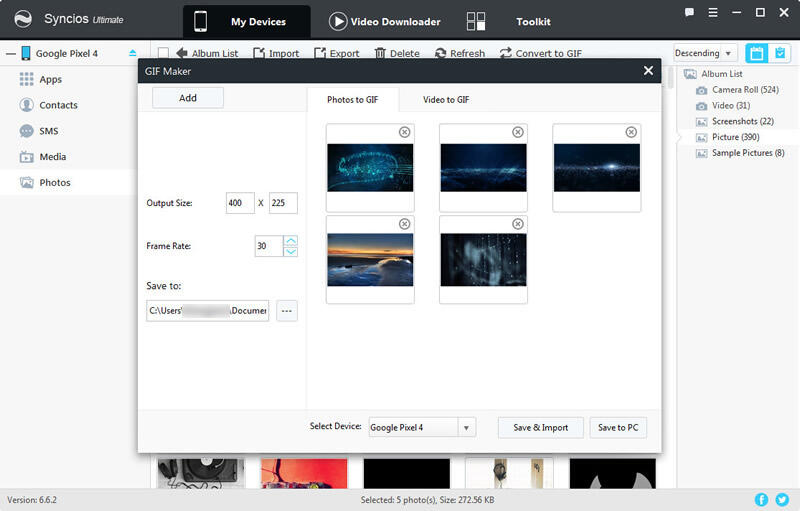This screenshot has height=511, width=800.
Task: Switch to checklist view icon
Action: click(780, 53)
